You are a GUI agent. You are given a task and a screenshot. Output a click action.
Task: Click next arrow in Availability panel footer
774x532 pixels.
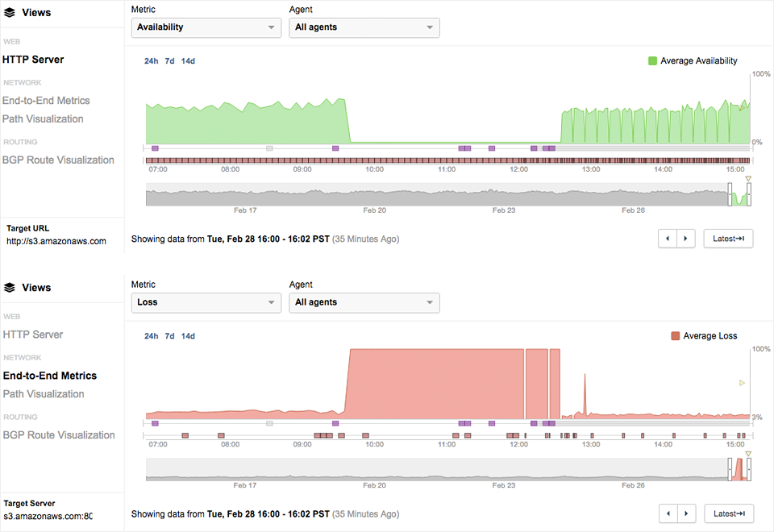686,239
